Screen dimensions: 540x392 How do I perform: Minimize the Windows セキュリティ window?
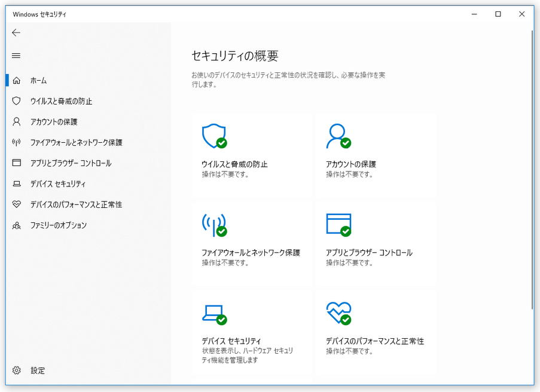pyautogui.click(x=474, y=14)
